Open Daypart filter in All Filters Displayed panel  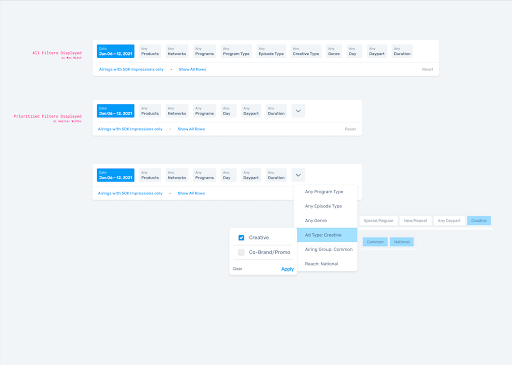coord(377,51)
